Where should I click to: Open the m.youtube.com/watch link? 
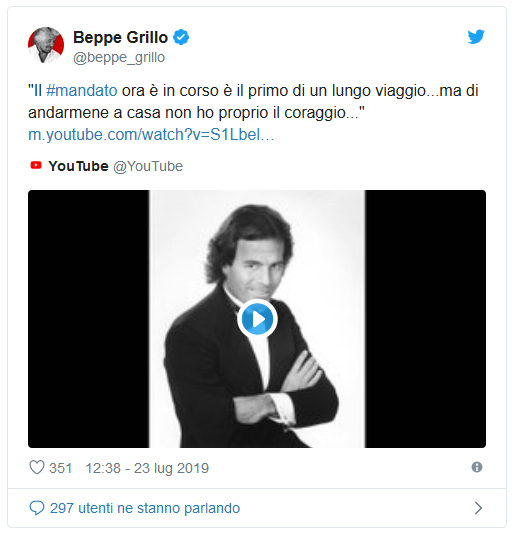click(151, 135)
